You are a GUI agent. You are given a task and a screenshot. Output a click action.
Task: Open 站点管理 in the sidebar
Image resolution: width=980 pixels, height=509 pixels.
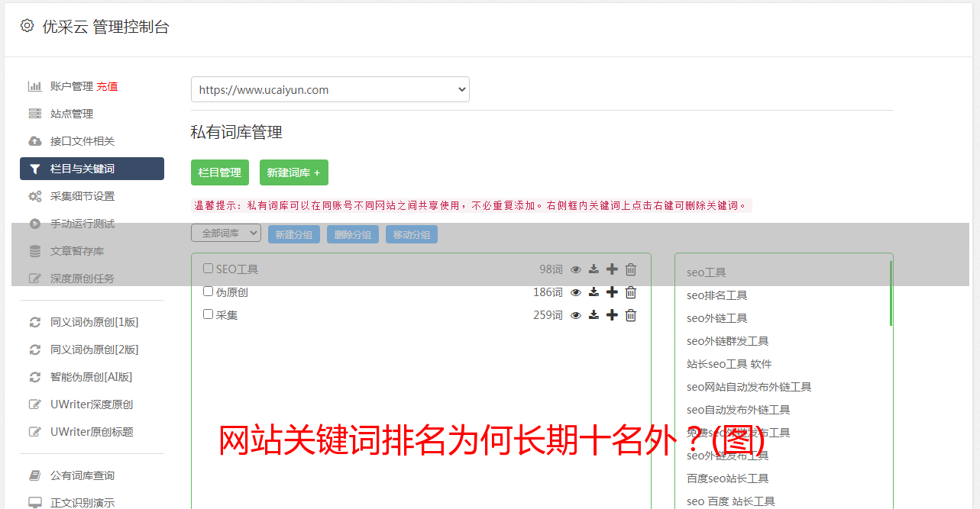click(72, 114)
